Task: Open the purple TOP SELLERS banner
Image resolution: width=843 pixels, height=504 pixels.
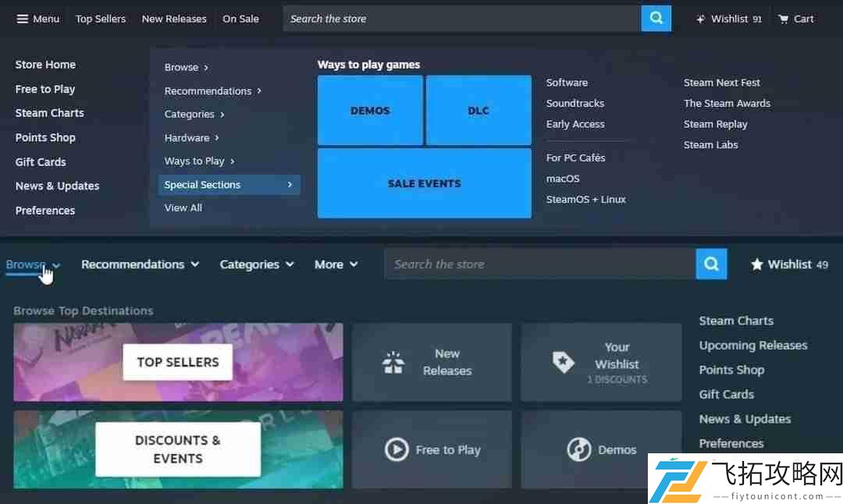Action: click(178, 362)
